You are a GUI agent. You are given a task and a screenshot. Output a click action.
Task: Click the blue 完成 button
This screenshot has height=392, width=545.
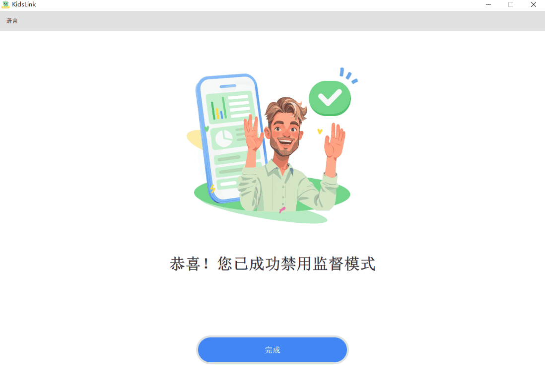coord(272,350)
